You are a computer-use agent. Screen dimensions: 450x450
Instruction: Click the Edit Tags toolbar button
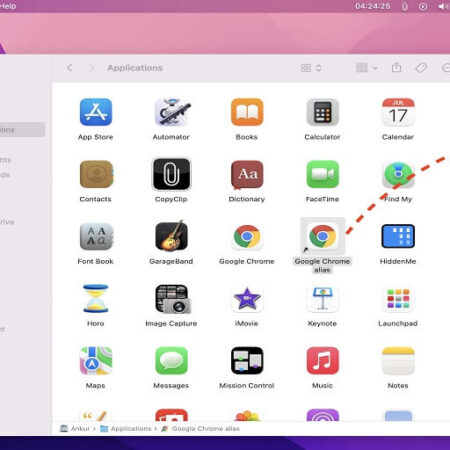pyautogui.click(x=421, y=68)
